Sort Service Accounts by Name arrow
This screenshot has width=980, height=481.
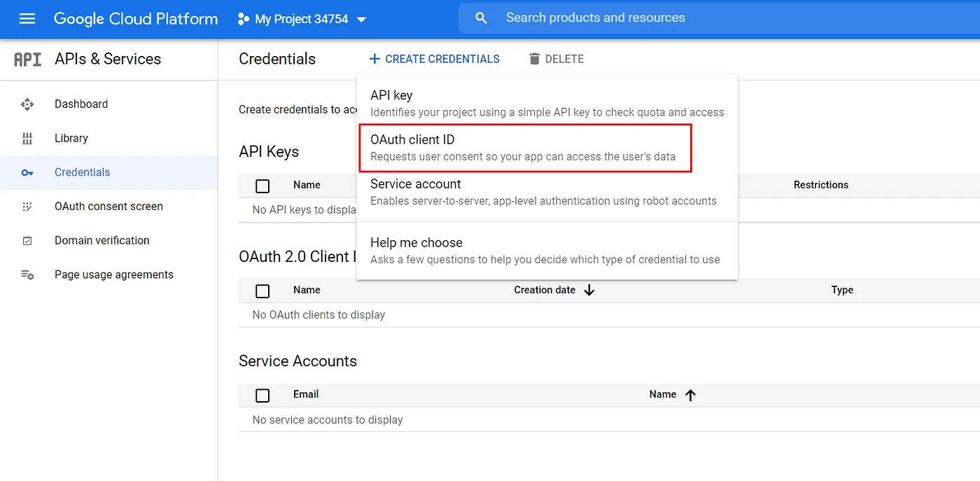point(690,395)
